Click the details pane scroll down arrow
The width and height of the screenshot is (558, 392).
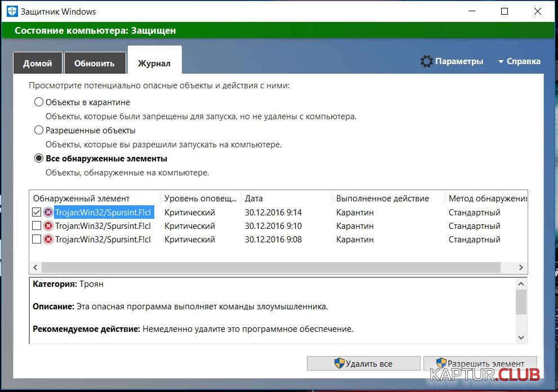click(x=521, y=337)
